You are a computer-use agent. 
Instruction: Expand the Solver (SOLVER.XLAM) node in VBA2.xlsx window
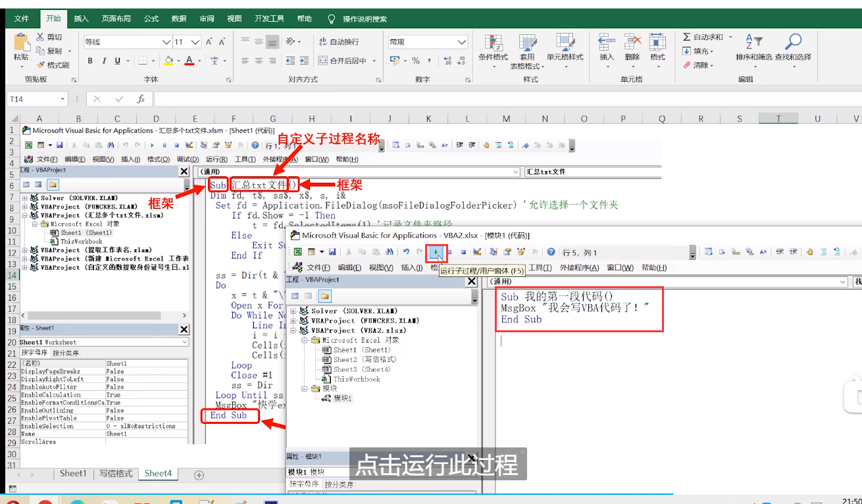click(x=293, y=311)
